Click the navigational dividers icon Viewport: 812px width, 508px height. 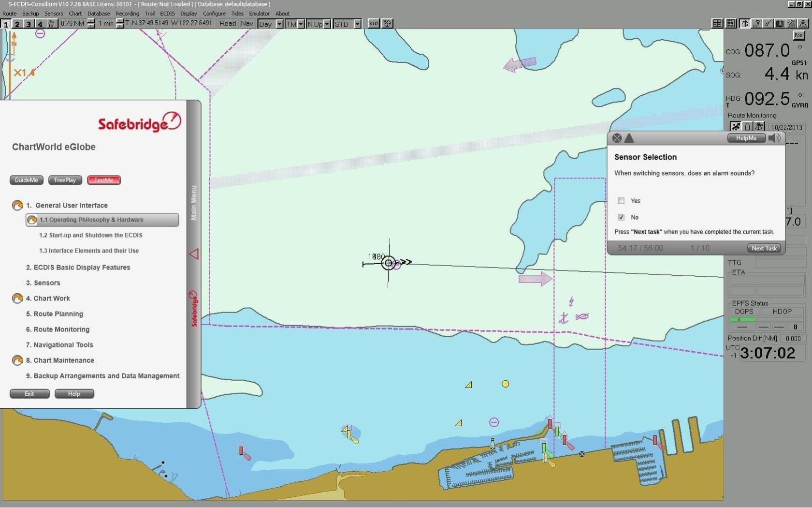tap(792, 23)
